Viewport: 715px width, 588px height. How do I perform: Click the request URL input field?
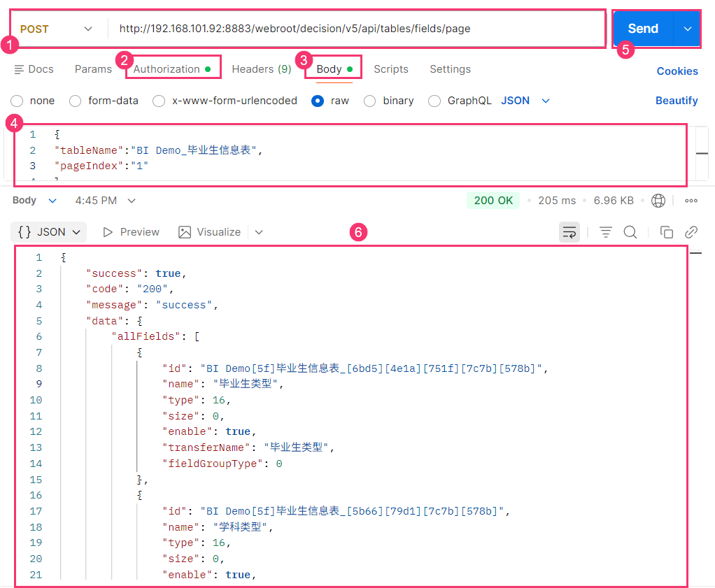pos(357,29)
